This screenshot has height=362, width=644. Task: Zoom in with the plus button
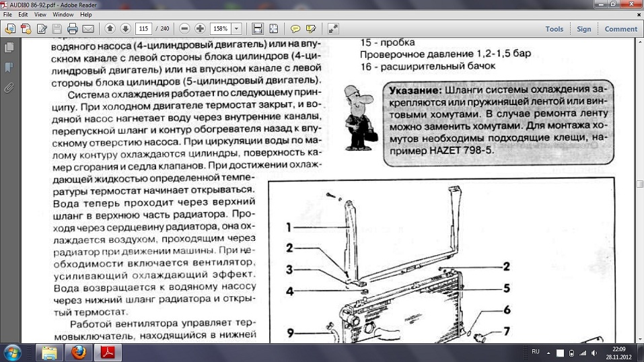pos(200,29)
